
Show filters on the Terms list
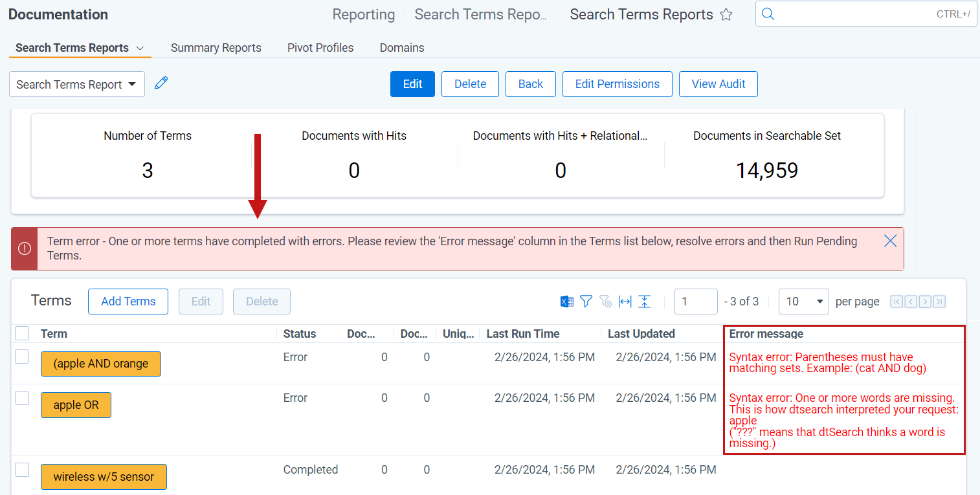click(x=586, y=301)
